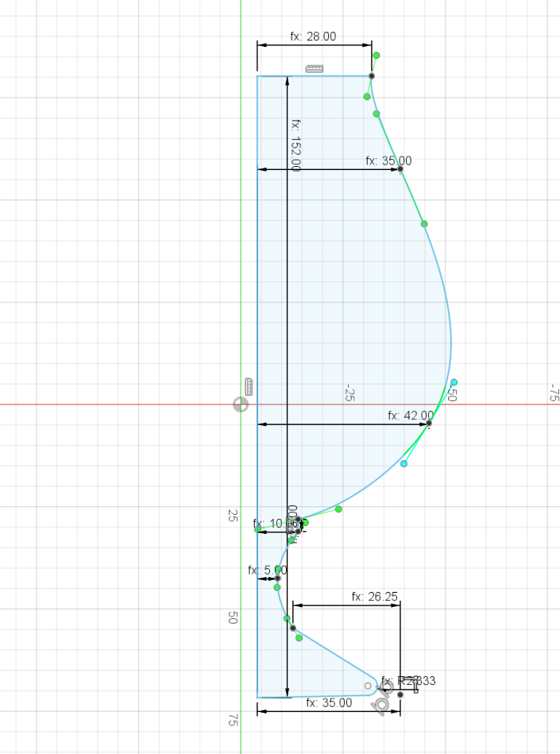Click the spline fit point at 42.00 dimension
This screenshot has width=560, height=754.
429,423
